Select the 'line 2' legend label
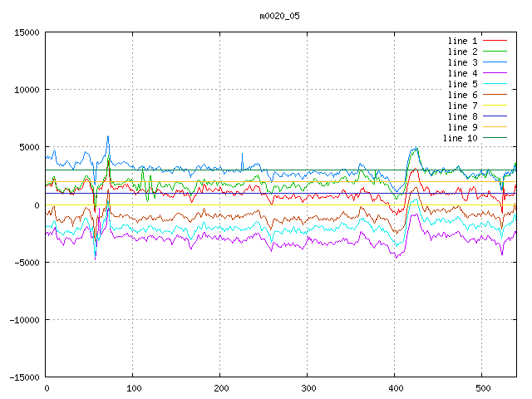 (462, 52)
